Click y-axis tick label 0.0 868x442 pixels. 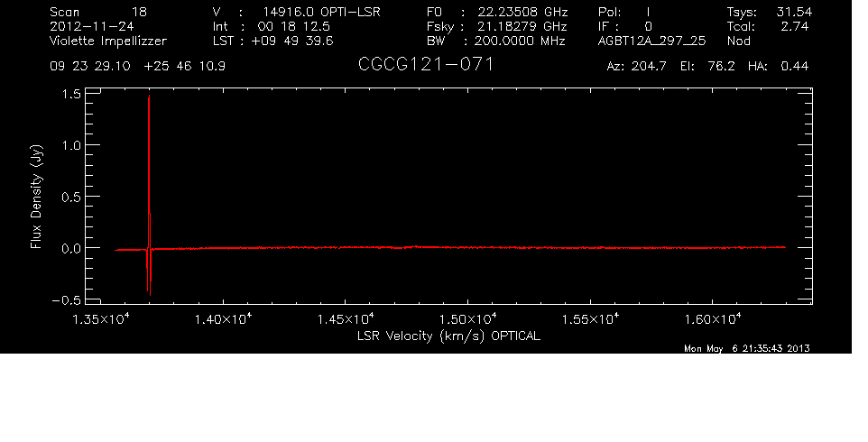point(71,248)
